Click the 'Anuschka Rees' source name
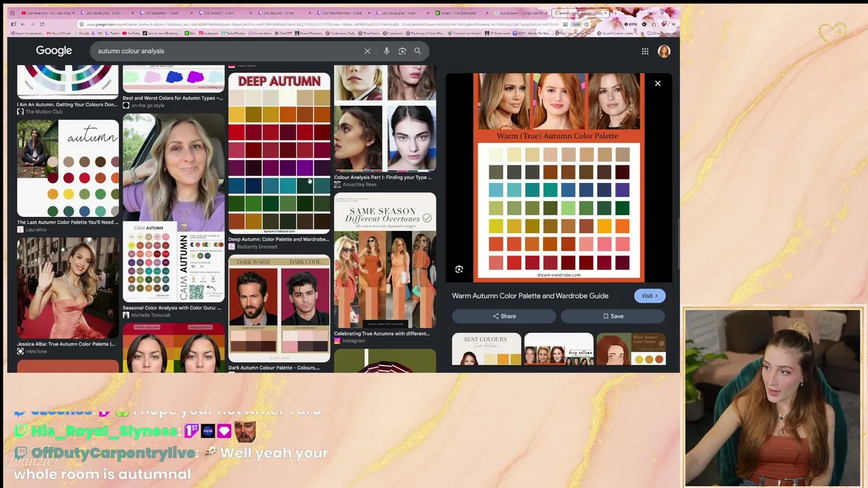 pyautogui.click(x=359, y=184)
